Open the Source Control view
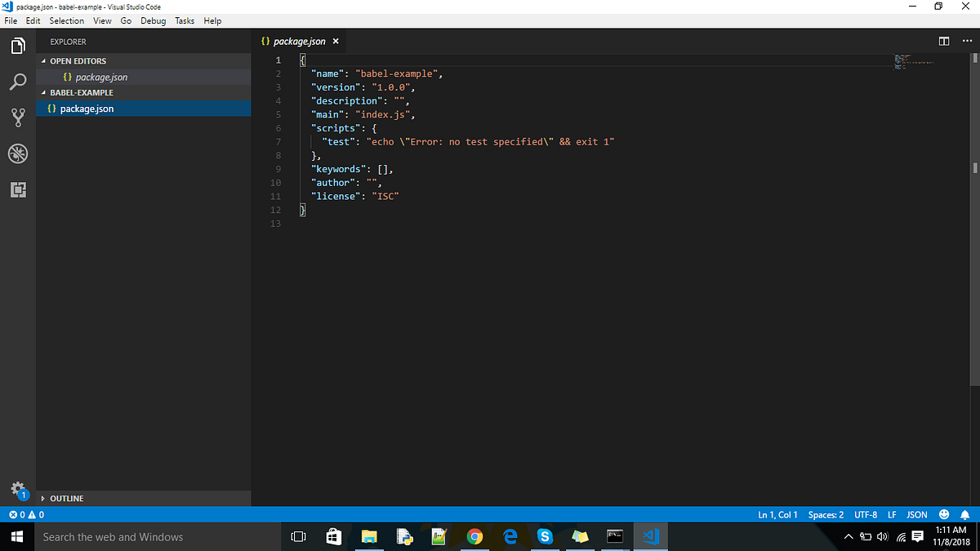This screenshot has height=551, width=980. pos(18,118)
